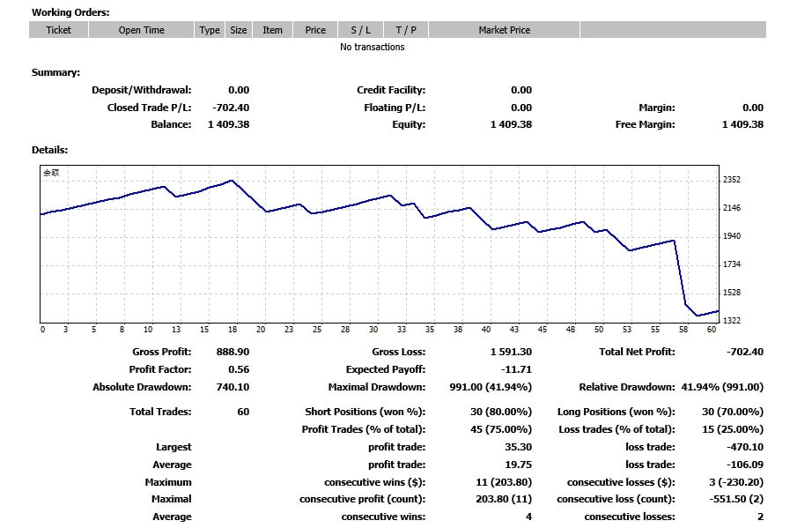Click the 2352 value on the chart axis

tap(732, 180)
